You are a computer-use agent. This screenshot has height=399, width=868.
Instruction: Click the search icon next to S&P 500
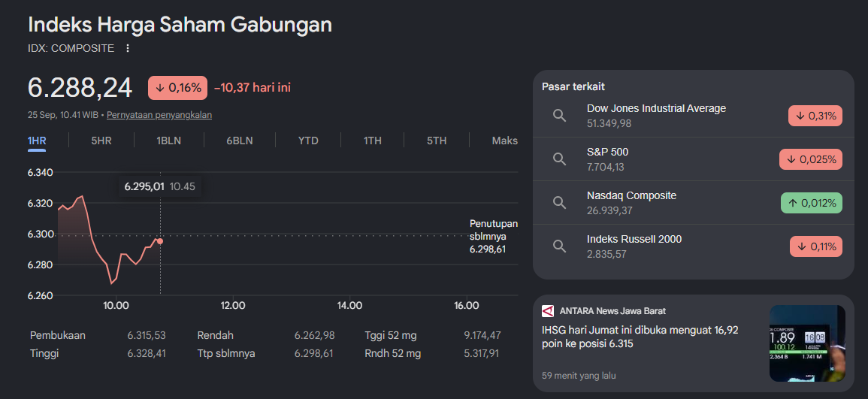pyautogui.click(x=560, y=159)
